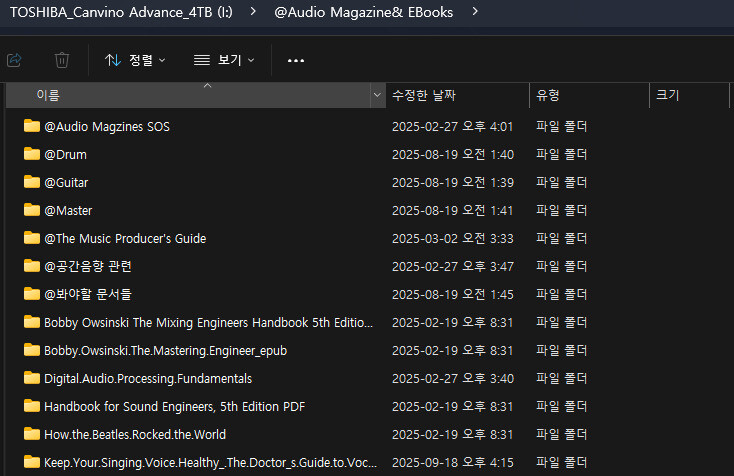Select Digital.Audio.Processing.Fundamentals folder name
The height and width of the screenshot is (476, 734).
click(148, 379)
